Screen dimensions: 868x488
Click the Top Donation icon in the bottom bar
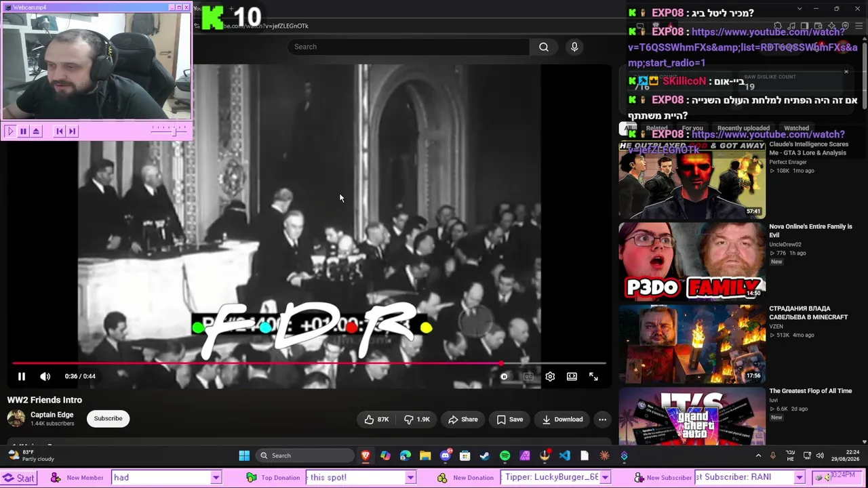251,478
